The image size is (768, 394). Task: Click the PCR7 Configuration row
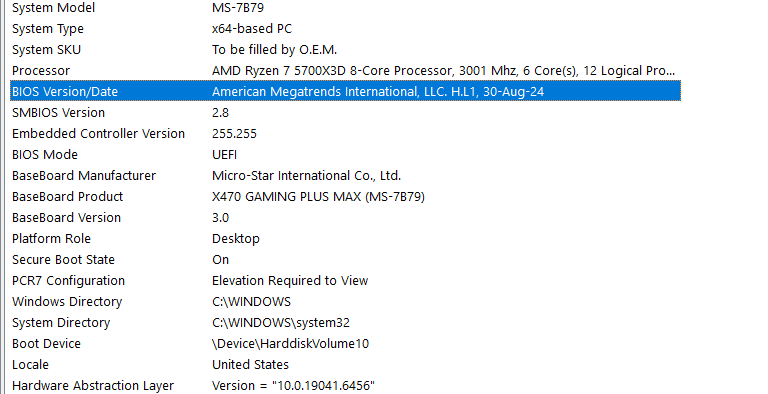coord(345,281)
